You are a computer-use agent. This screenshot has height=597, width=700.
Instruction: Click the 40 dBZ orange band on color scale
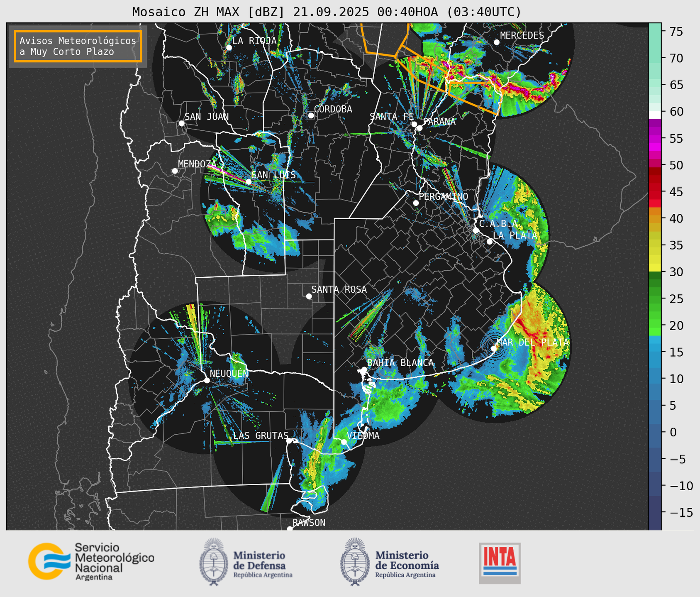point(655,218)
